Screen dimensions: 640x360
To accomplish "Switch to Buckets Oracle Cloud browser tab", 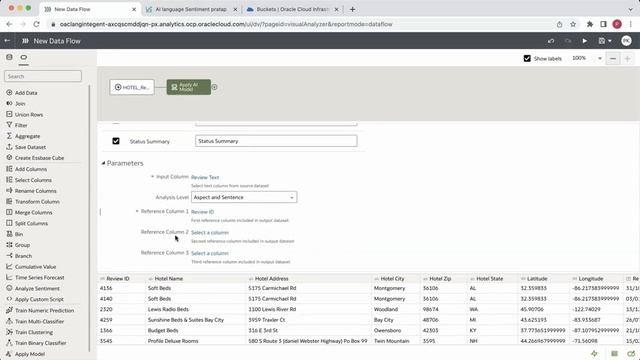I will [x=292, y=9].
